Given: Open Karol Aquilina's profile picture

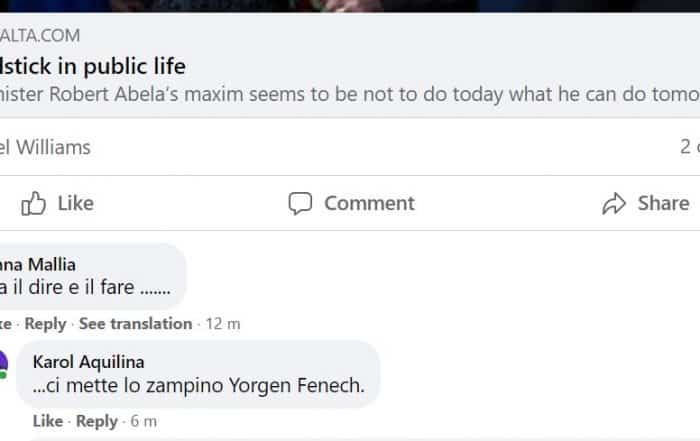Looking at the screenshot, I should (3, 363).
